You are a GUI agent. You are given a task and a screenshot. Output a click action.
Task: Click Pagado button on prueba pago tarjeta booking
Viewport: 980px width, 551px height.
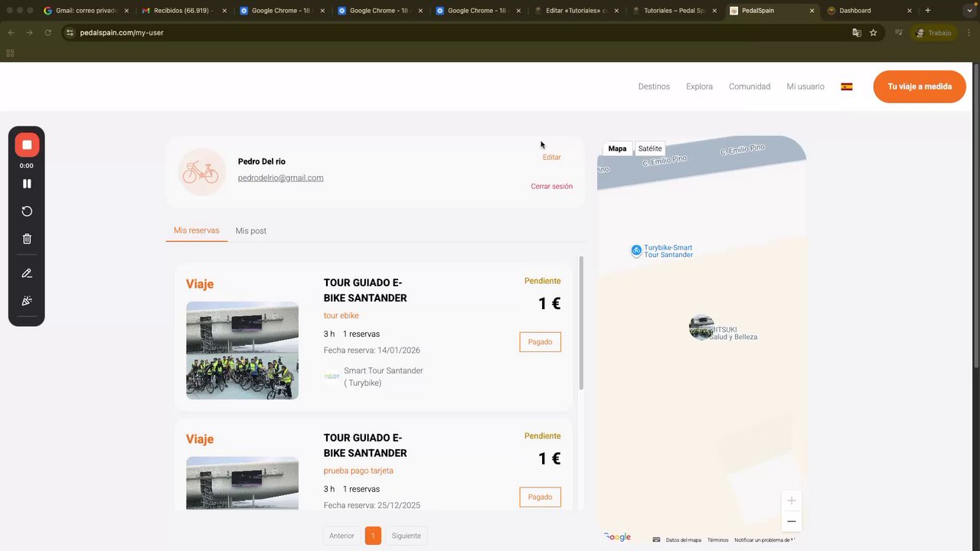coord(540,497)
